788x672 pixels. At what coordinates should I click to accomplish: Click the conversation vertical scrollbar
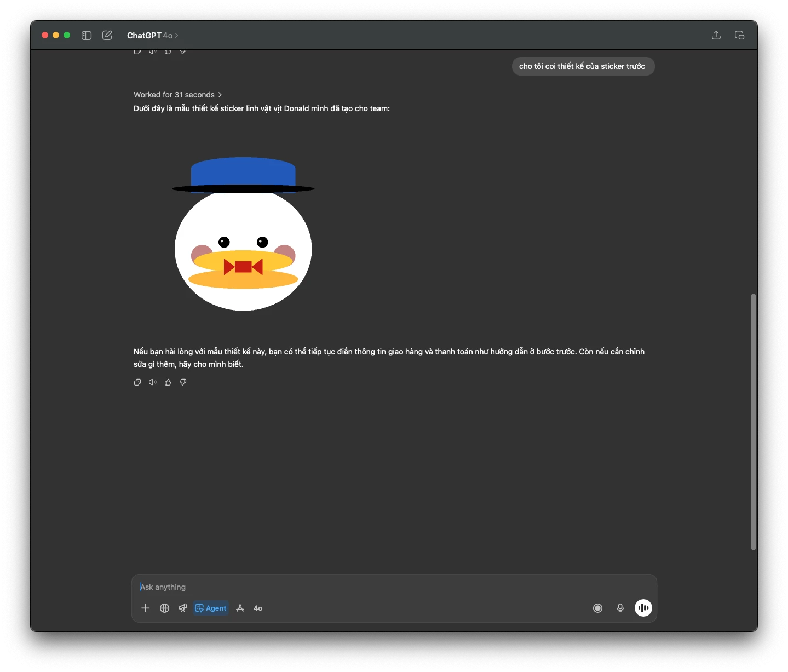click(754, 422)
